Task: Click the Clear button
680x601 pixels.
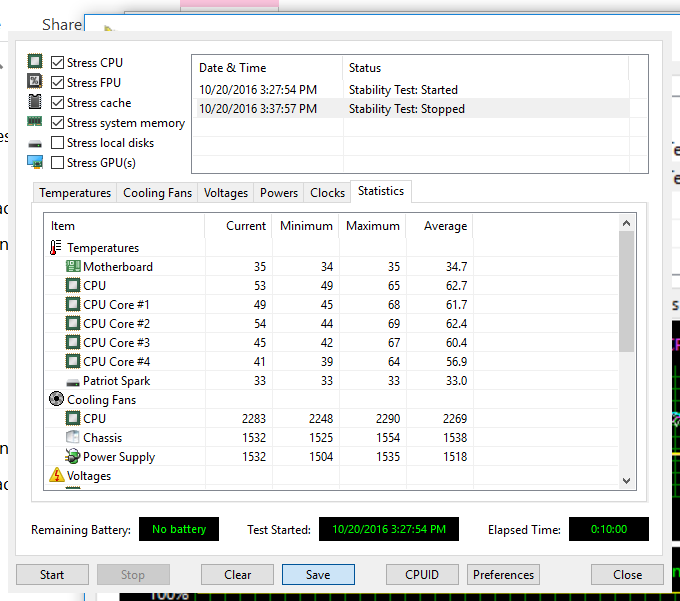Action: pyautogui.click(x=237, y=575)
